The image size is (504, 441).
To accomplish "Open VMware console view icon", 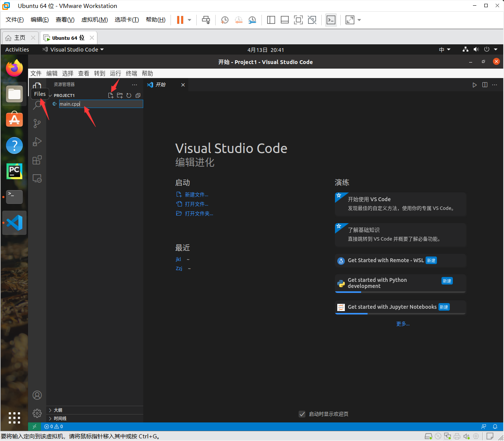I will point(331,20).
